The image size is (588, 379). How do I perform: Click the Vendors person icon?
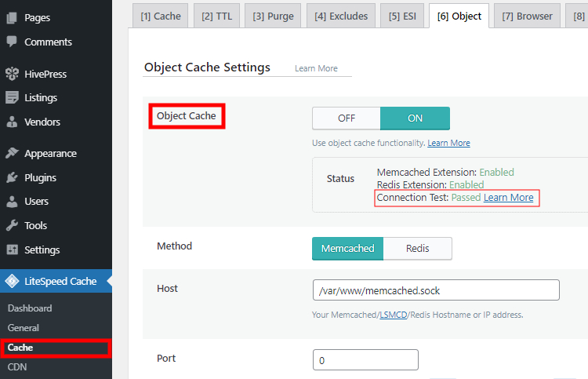[12, 122]
